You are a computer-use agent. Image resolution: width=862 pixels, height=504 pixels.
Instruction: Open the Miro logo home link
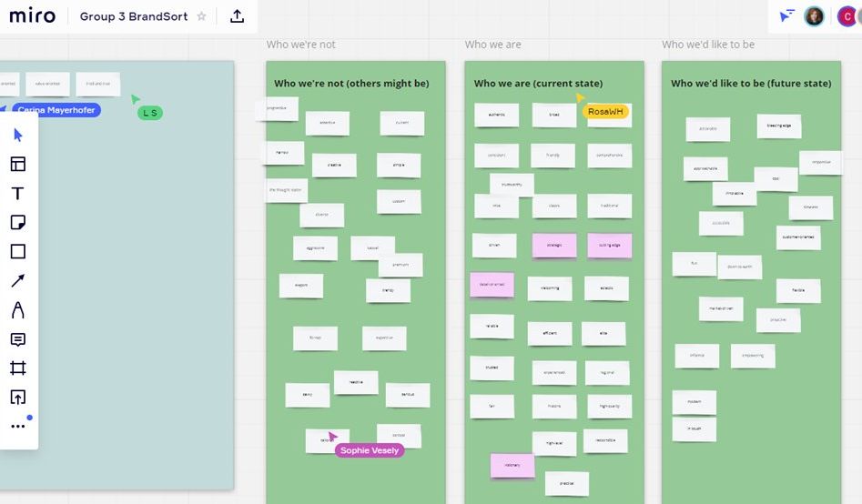tap(33, 16)
